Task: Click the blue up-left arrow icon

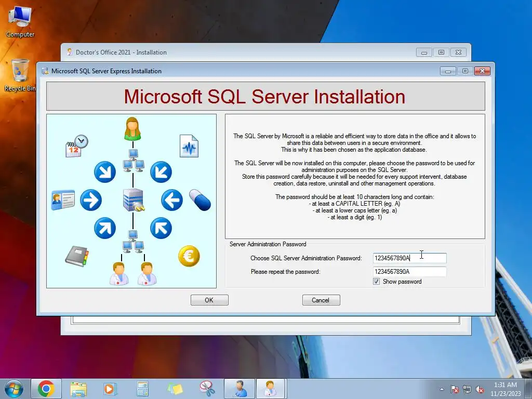Action: [x=161, y=228]
